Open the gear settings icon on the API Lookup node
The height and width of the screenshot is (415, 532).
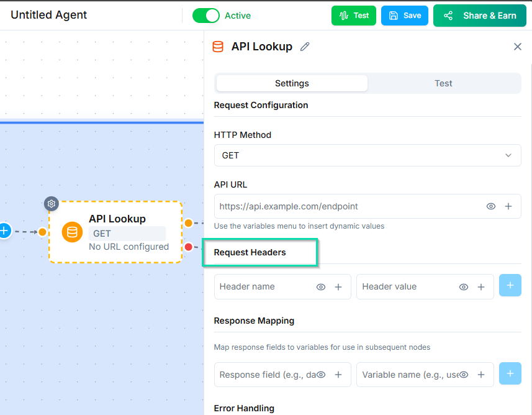point(51,204)
